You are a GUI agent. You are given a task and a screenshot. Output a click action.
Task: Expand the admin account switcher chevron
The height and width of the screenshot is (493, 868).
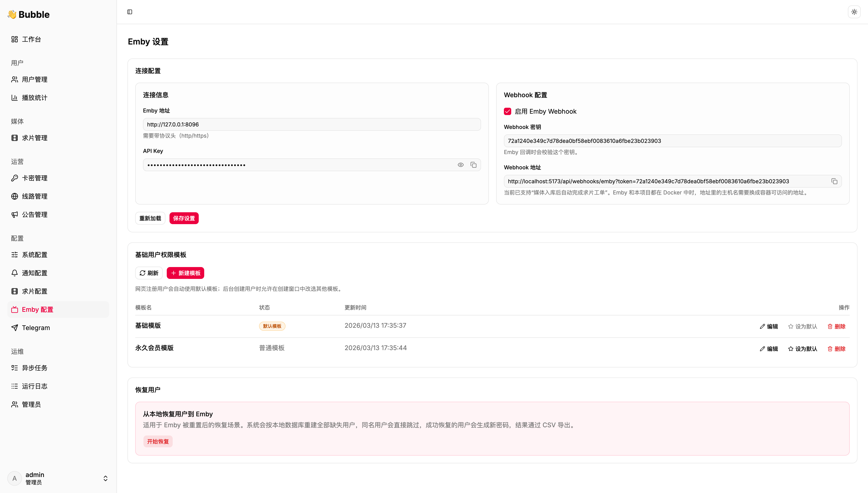click(x=105, y=478)
